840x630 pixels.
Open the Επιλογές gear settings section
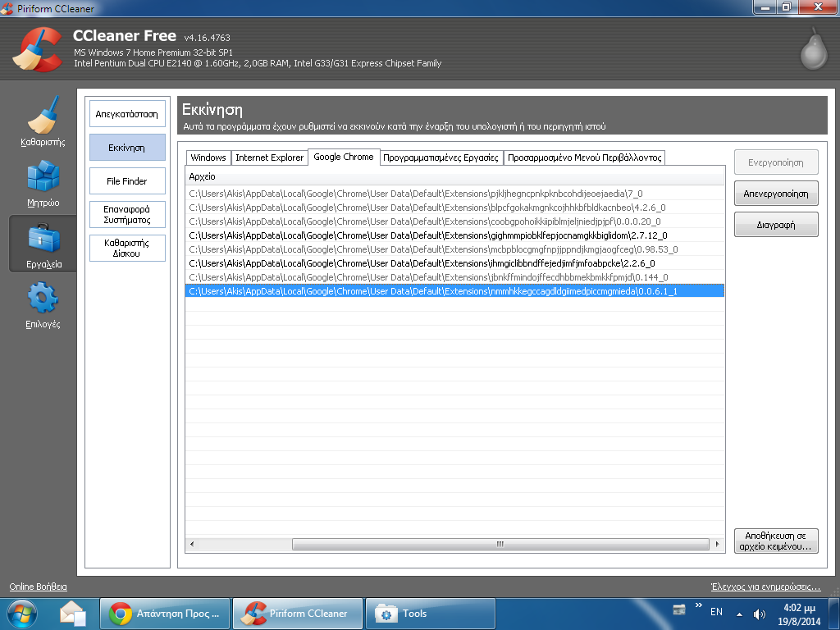(43, 305)
